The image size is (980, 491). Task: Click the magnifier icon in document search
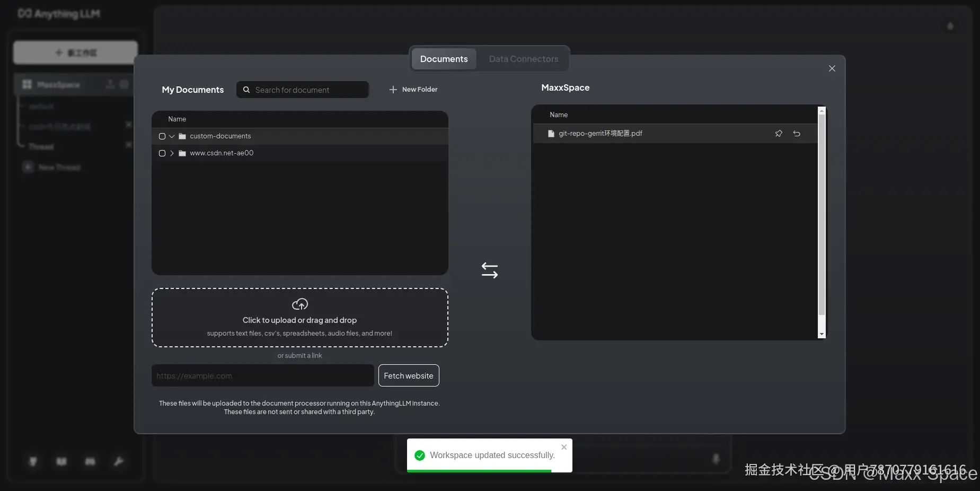pyautogui.click(x=246, y=90)
